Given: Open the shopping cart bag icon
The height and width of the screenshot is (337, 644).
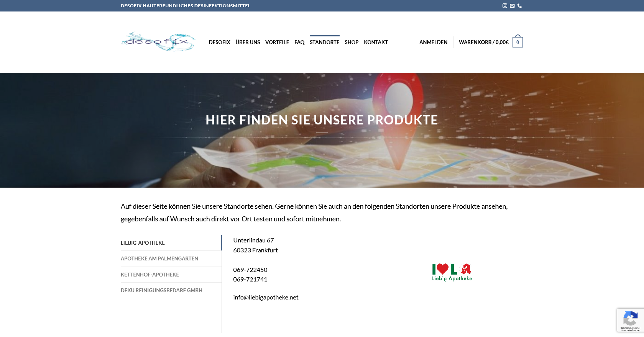Looking at the screenshot, I should (517, 42).
